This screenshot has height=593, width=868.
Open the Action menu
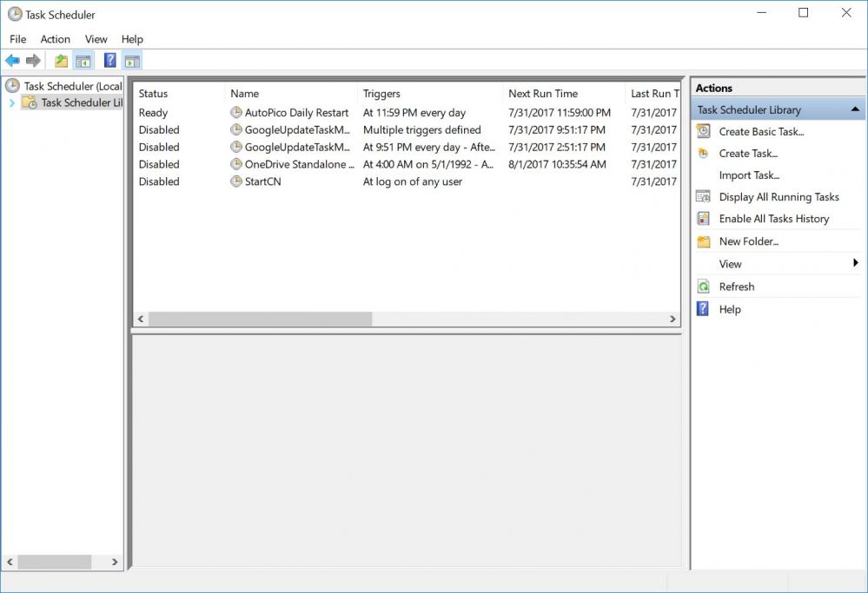tap(55, 39)
